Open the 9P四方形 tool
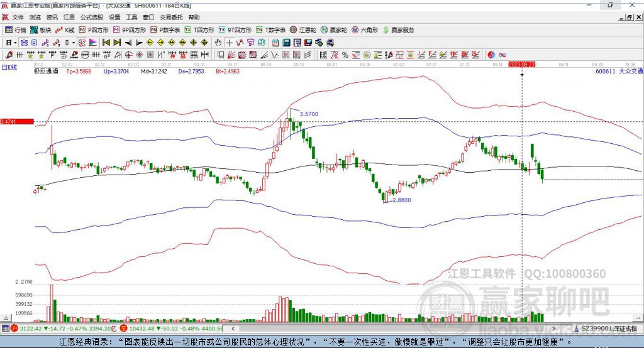Viewport: 644px width, 348px height. point(130,30)
